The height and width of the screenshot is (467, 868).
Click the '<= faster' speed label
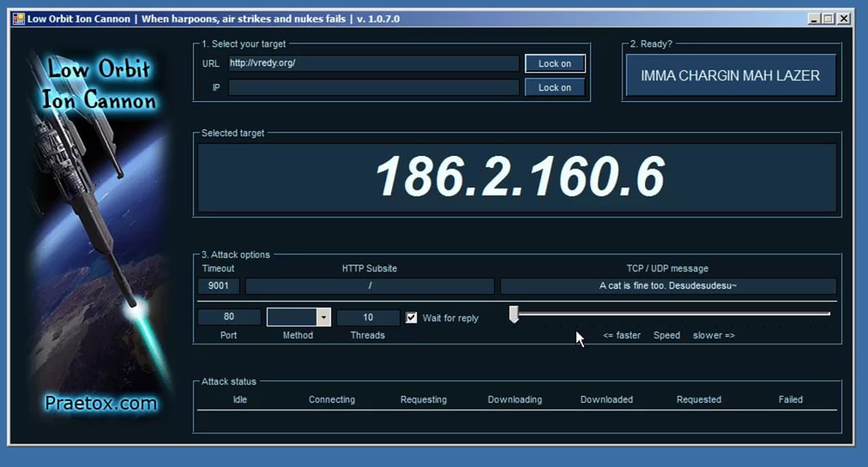622,335
